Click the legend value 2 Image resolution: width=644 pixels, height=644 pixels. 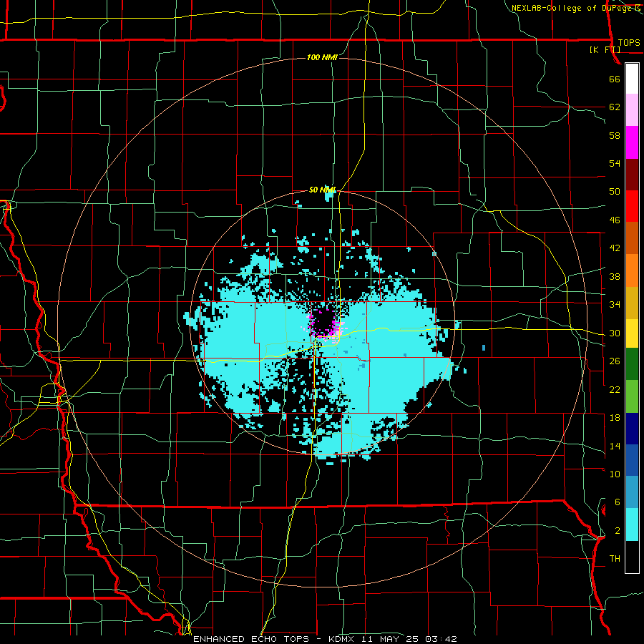coord(617,531)
